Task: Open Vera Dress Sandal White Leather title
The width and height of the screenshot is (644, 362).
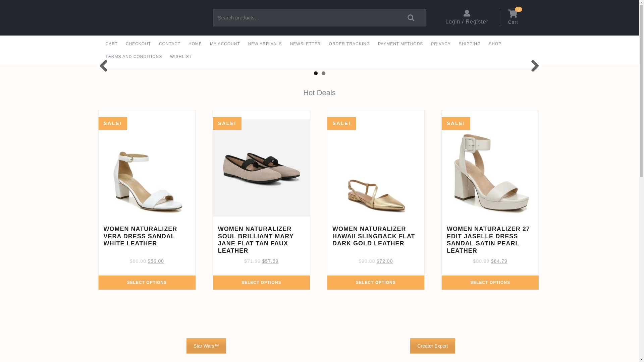Action: tap(140, 236)
